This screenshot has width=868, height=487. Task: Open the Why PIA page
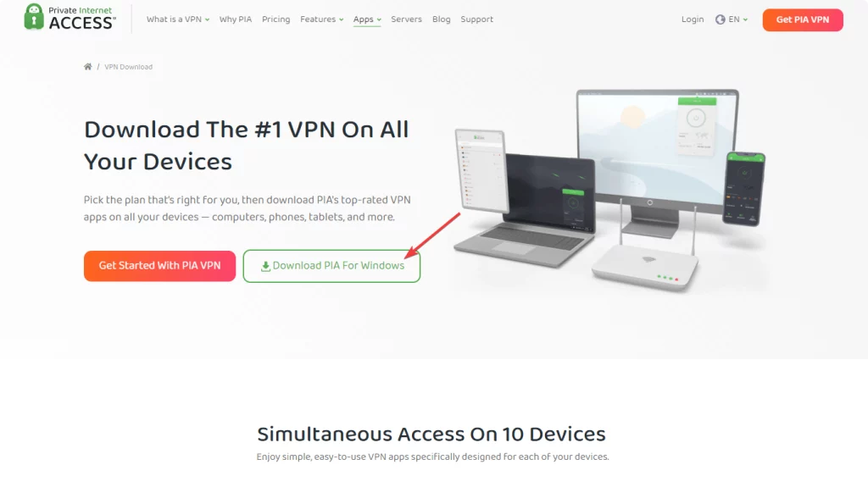[236, 19]
